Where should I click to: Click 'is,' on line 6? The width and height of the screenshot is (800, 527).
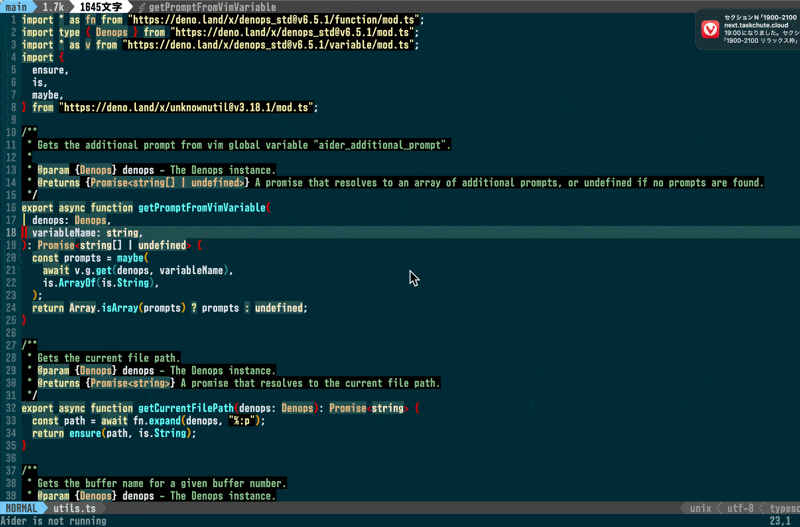coord(40,83)
